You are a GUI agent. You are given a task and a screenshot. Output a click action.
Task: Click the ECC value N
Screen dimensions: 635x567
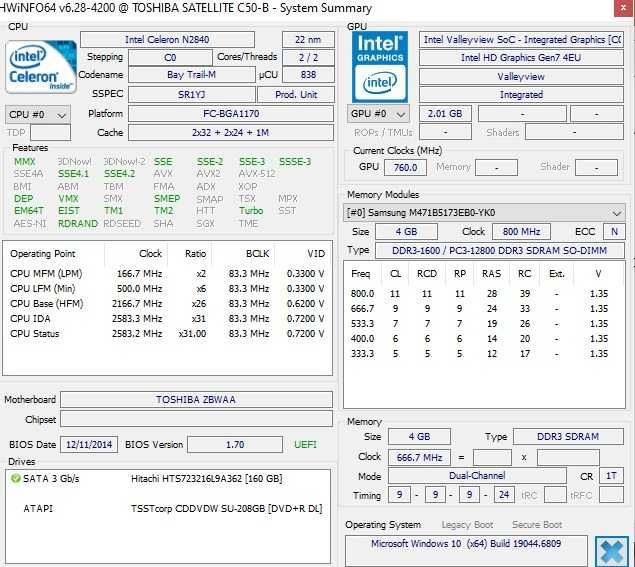(614, 232)
